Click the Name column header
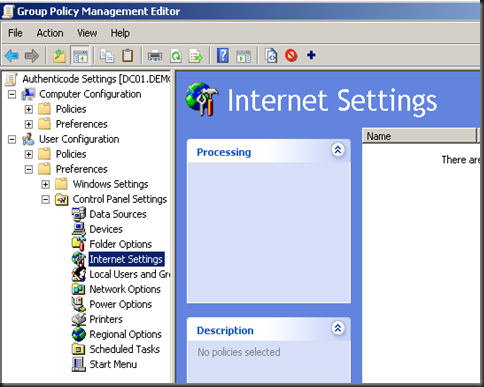 (419, 136)
